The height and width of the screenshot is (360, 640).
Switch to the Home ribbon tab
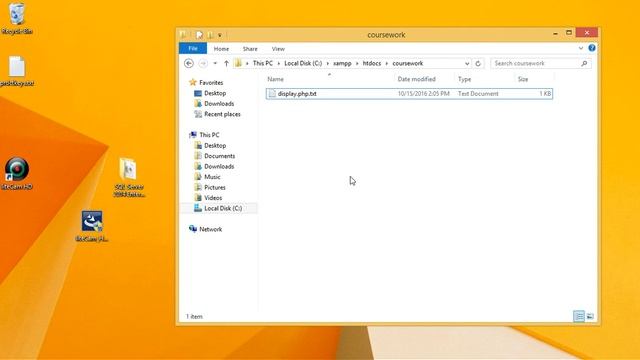[x=221, y=49]
